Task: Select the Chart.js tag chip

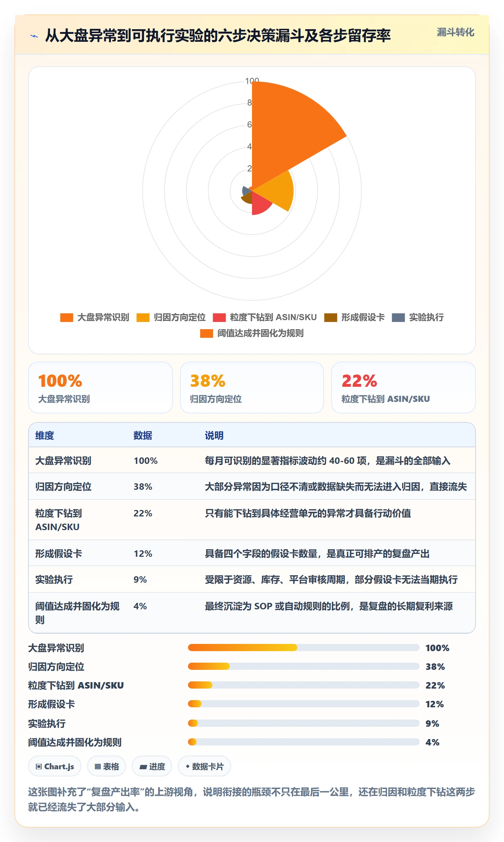Action: click(x=55, y=766)
